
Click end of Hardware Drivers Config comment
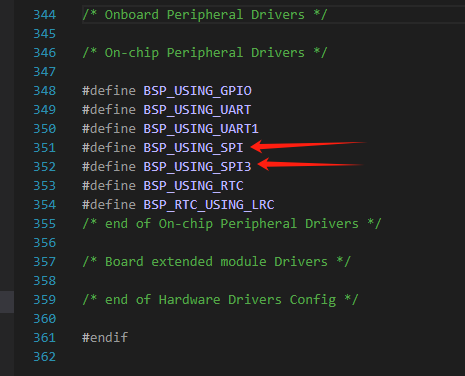pyautogui.click(x=220, y=300)
